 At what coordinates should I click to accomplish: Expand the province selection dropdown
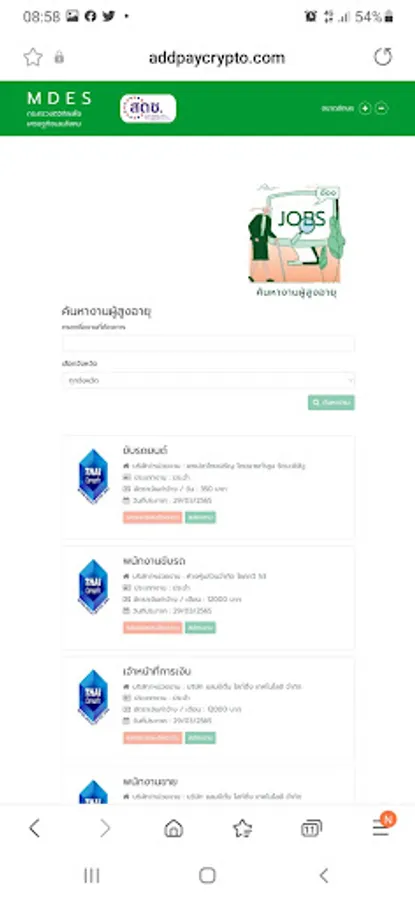[208, 380]
